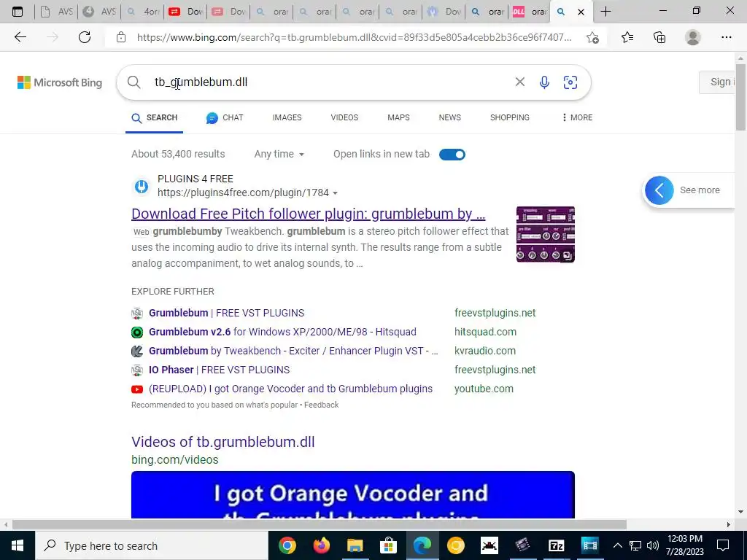Image resolution: width=747 pixels, height=560 pixels.
Task: Click the network tray icon
Action: click(635, 545)
